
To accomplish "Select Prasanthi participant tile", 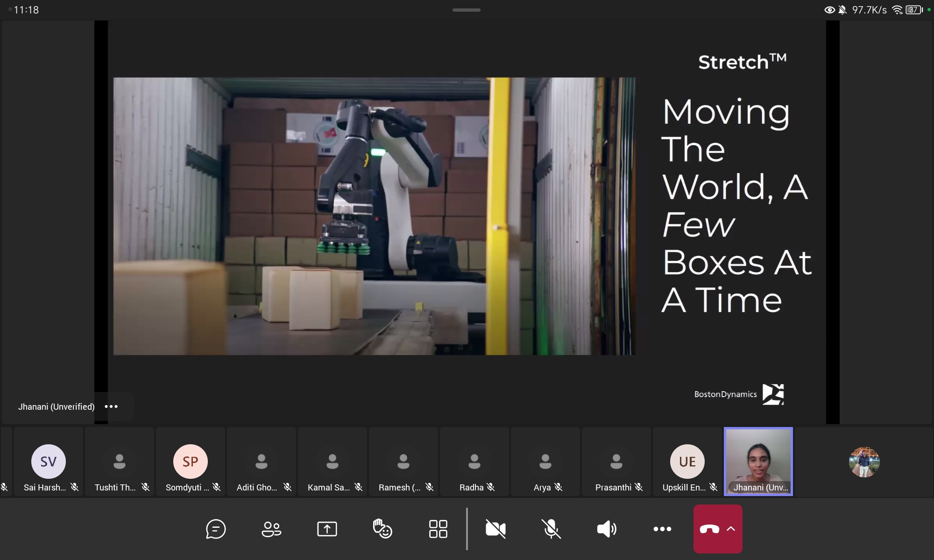I will (616, 462).
